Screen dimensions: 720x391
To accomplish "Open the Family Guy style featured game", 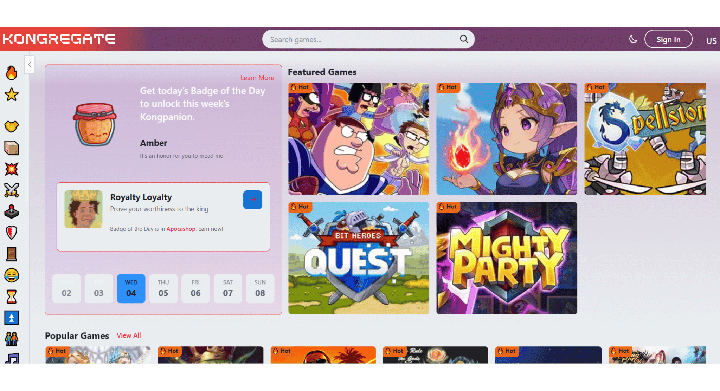I will (x=359, y=139).
